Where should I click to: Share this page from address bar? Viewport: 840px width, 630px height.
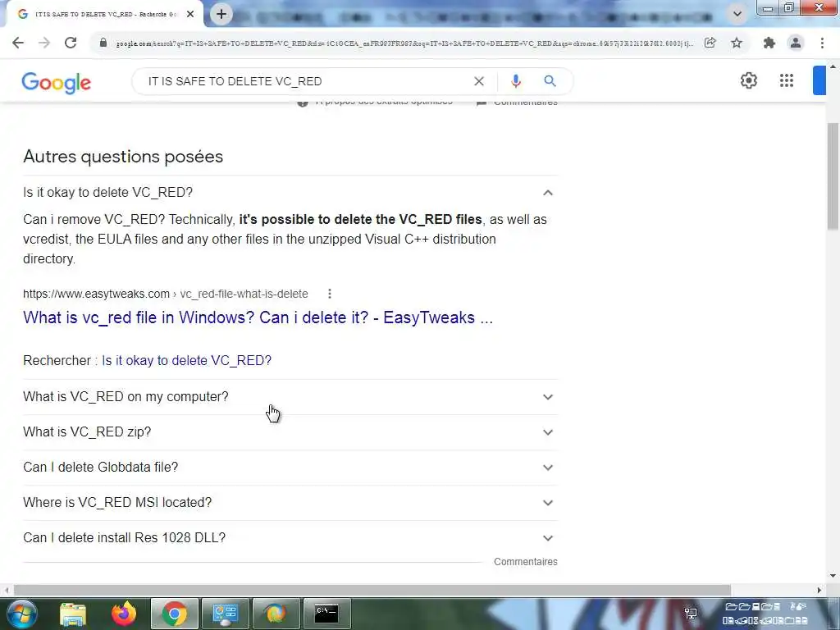(x=710, y=43)
